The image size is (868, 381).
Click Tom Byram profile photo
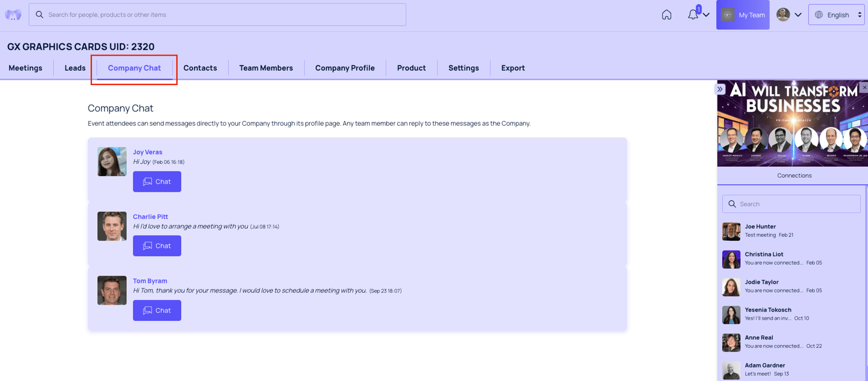pyautogui.click(x=112, y=290)
